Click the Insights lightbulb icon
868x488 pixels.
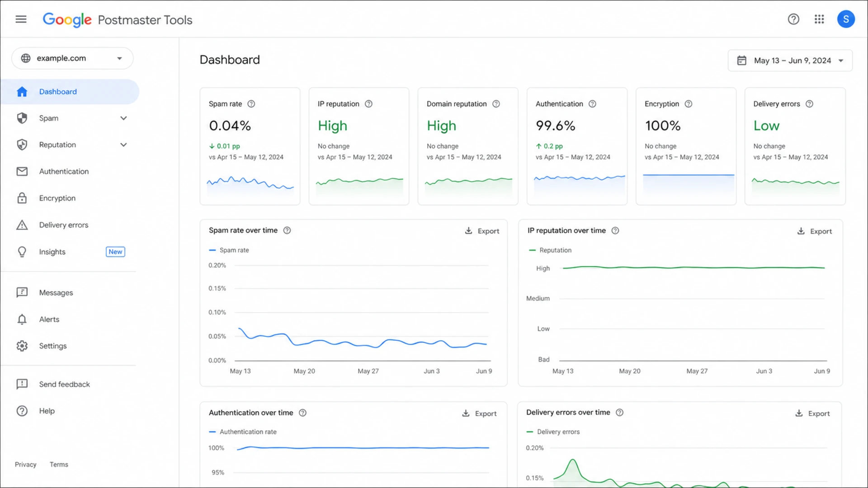(x=22, y=252)
